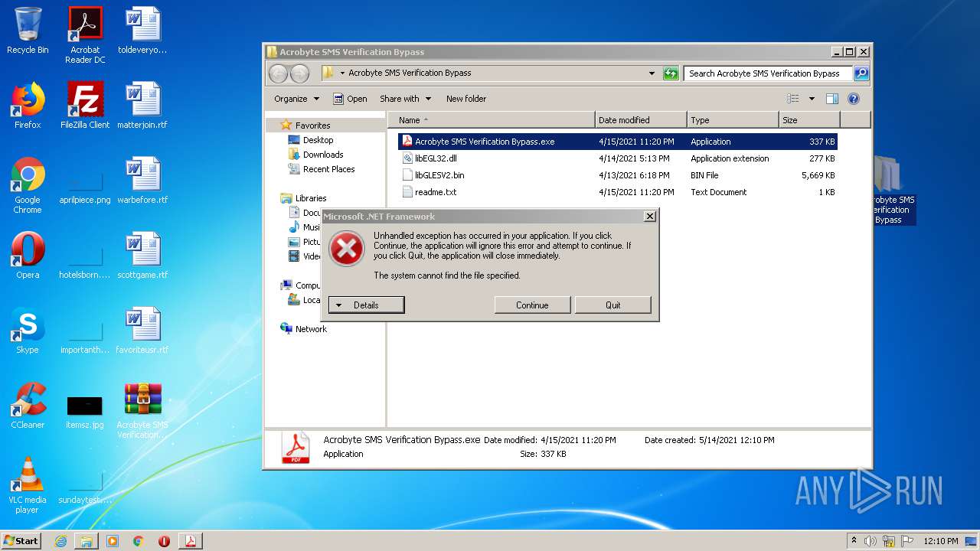
Task: Select readme.txt file
Action: (618, 192)
